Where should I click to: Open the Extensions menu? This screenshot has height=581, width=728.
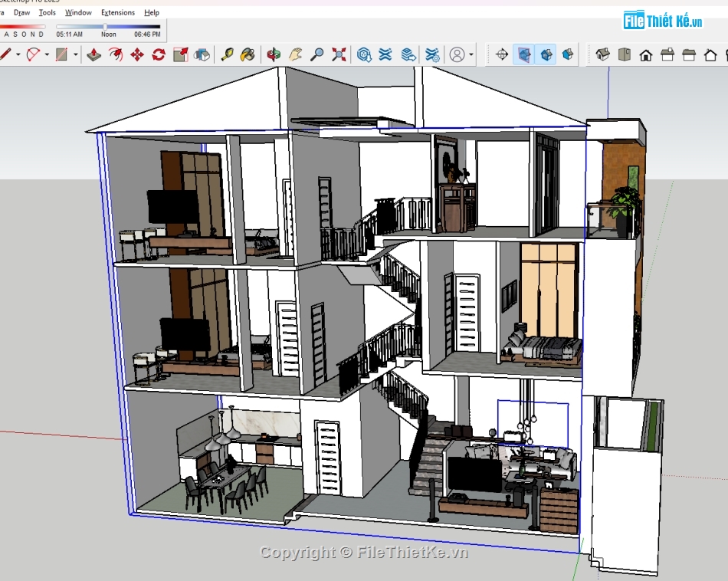[118, 12]
